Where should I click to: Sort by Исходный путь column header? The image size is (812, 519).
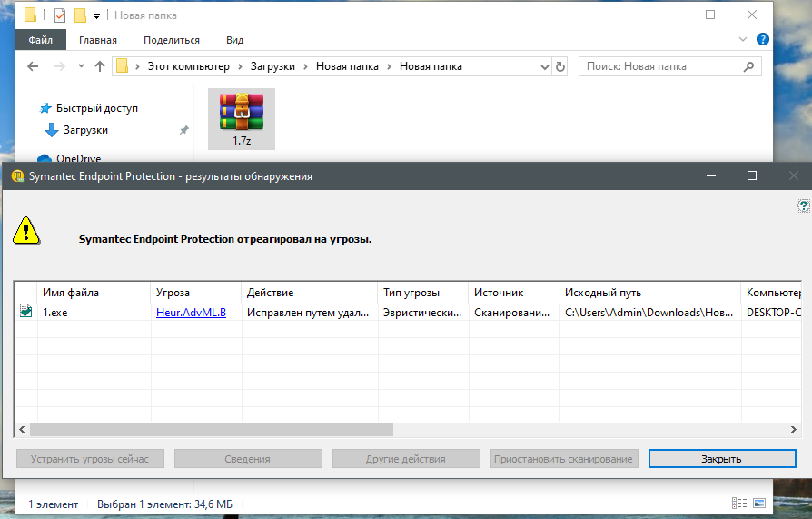click(x=650, y=293)
